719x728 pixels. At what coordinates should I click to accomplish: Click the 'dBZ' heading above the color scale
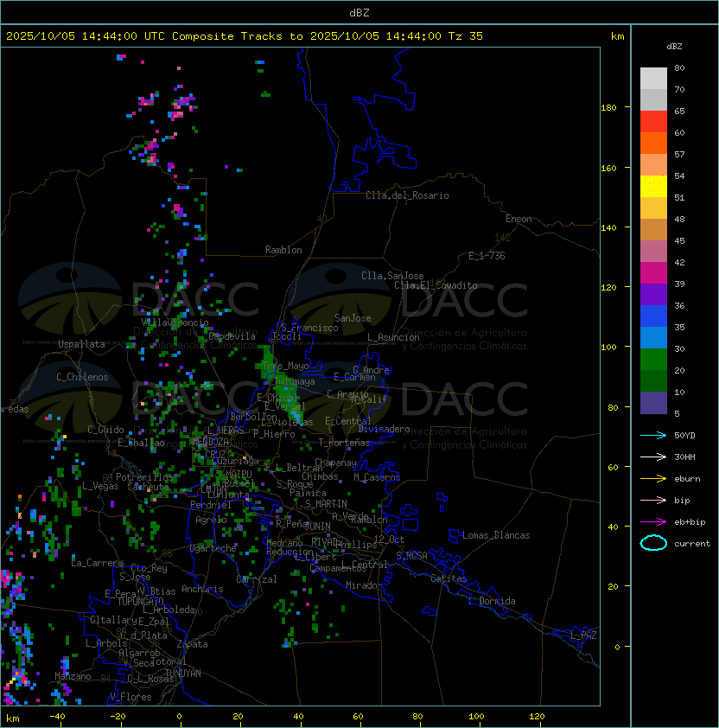pyautogui.click(x=674, y=47)
